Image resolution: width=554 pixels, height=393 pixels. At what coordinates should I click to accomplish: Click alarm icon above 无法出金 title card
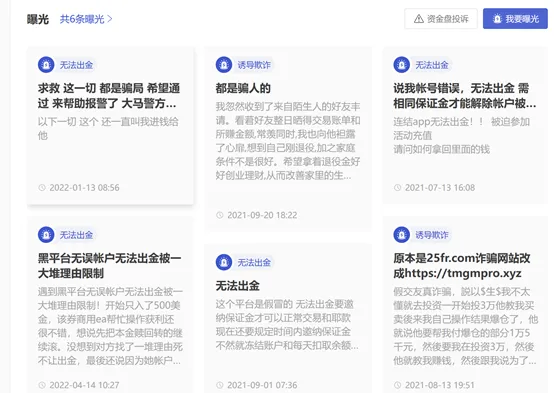(x=224, y=262)
